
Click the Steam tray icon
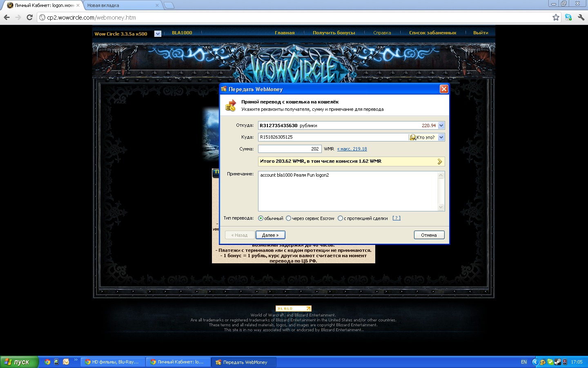tap(557, 362)
